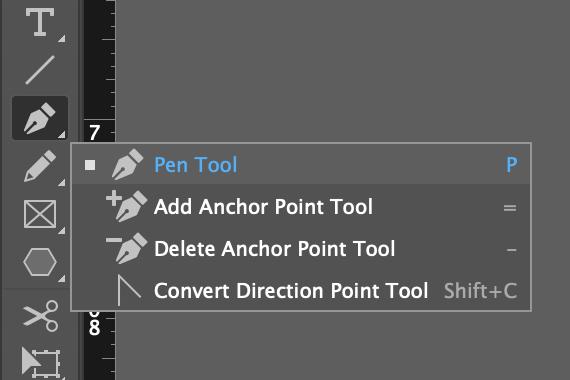This screenshot has width=570, height=380.
Task: Select the Line tool
Action: 40,69
